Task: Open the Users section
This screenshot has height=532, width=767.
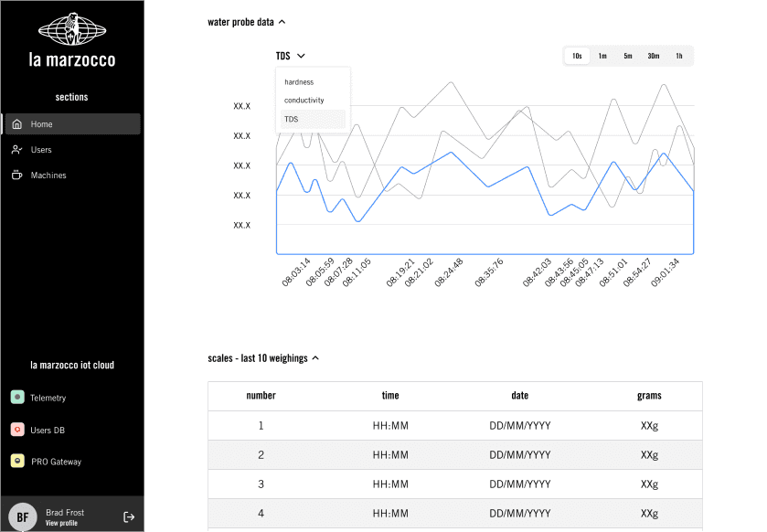Action: (x=73, y=150)
